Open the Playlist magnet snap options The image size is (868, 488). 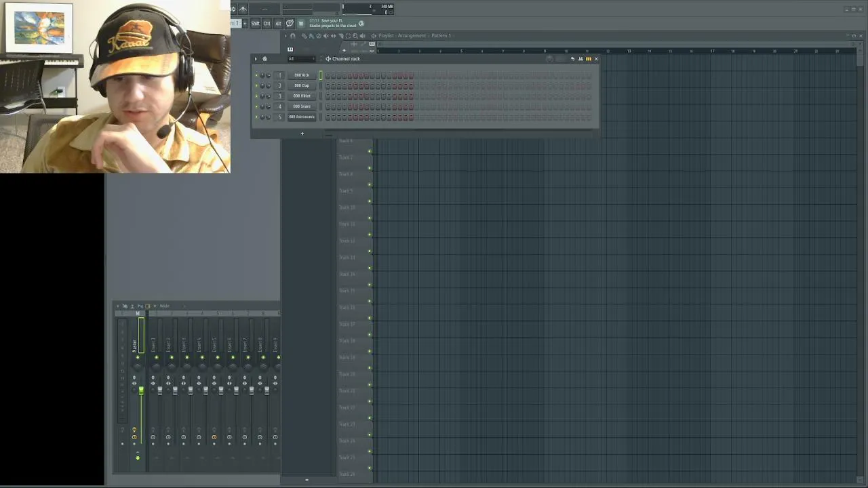[293, 36]
